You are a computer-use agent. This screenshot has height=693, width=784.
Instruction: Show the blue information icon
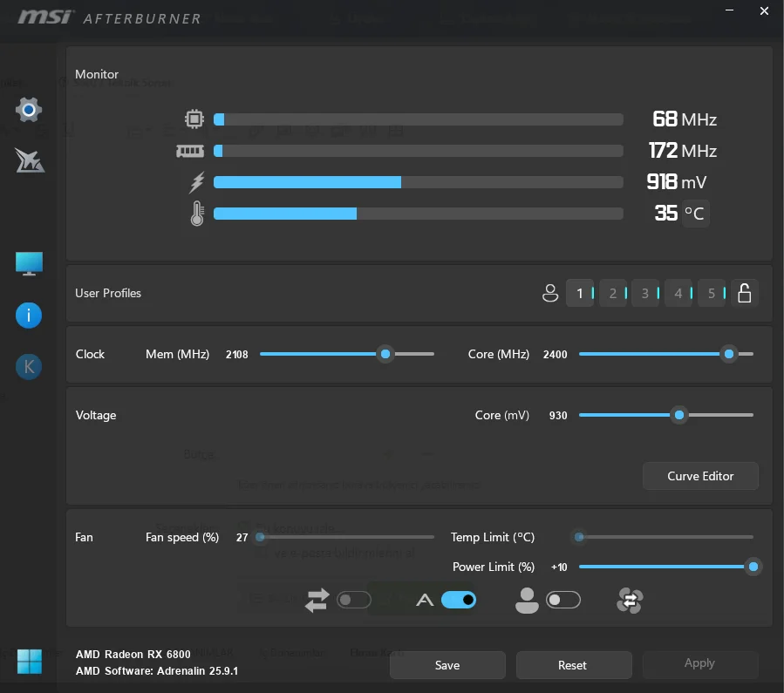[29, 316]
